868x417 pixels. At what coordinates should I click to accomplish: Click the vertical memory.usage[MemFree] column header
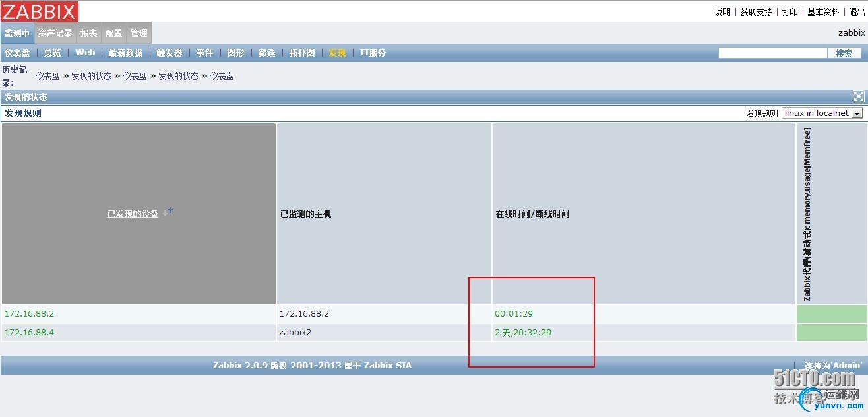pos(807,214)
